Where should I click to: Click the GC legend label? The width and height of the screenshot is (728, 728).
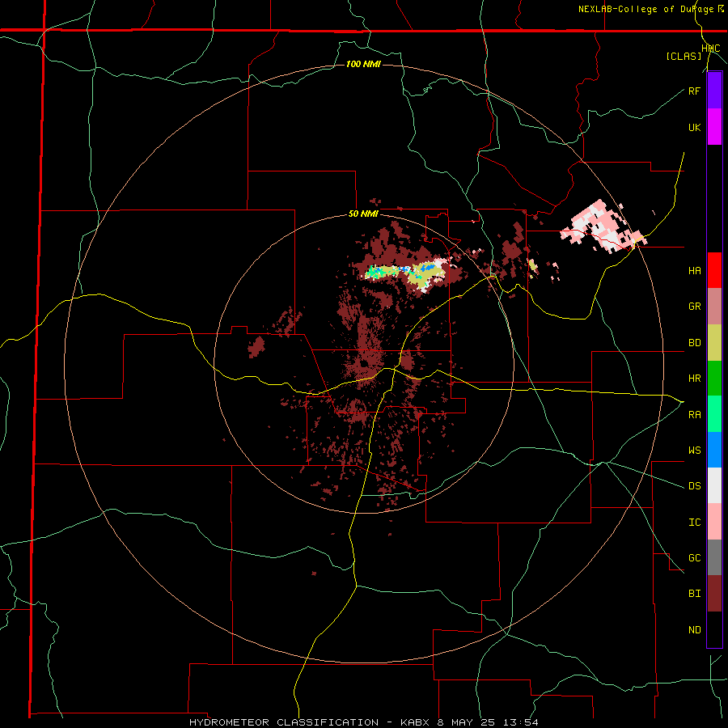[694, 557]
